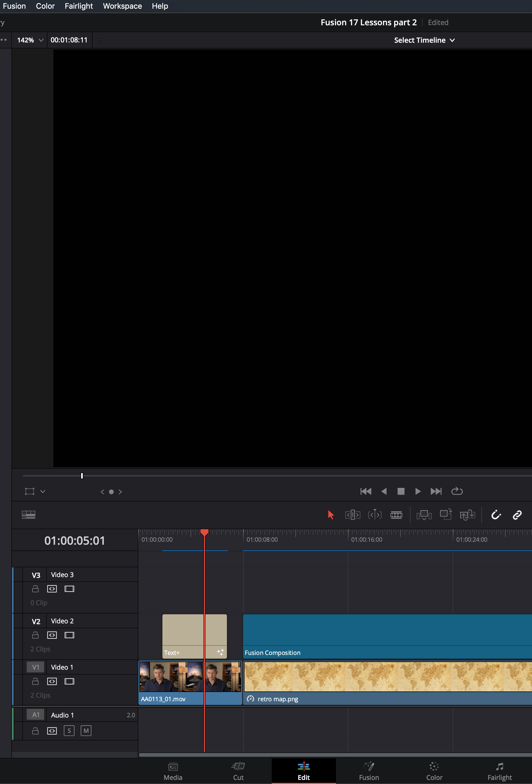This screenshot has height=784, width=532.
Task: Go to first frame
Action: click(366, 491)
